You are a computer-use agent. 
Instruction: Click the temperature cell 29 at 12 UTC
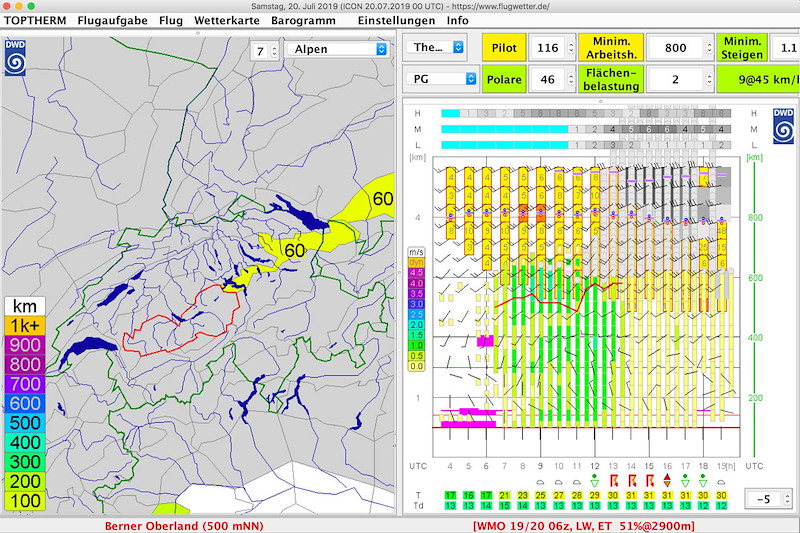594,495
